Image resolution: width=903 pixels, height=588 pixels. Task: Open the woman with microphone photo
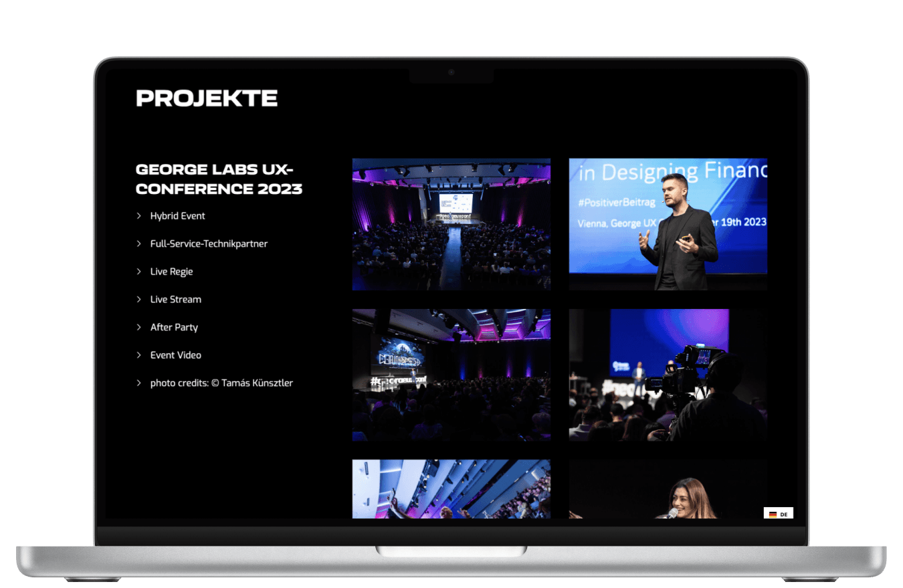[668, 489]
